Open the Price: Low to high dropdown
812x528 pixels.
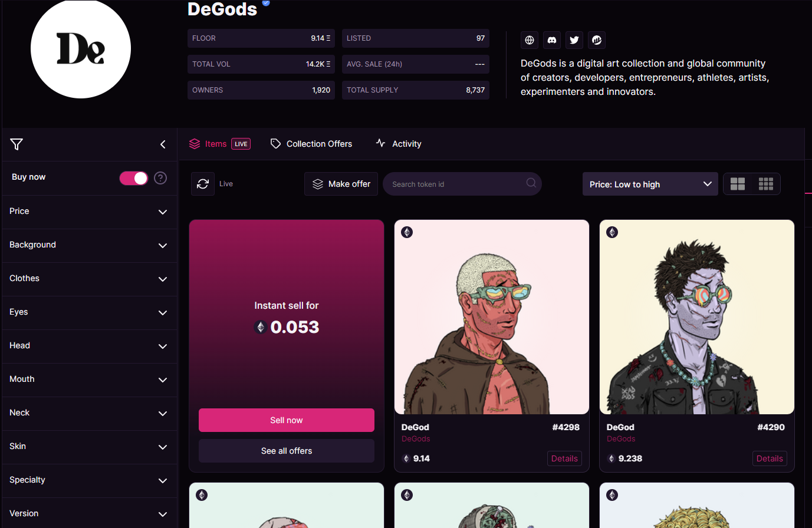(x=650, y=184)
